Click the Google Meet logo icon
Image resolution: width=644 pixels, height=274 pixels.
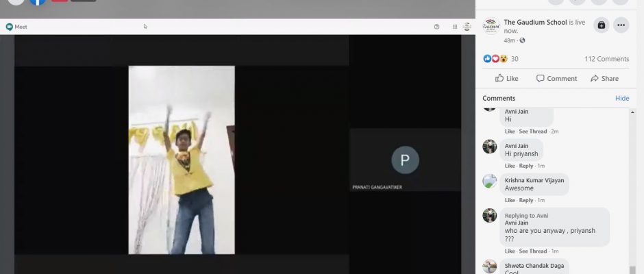click(x=10, y=27)
